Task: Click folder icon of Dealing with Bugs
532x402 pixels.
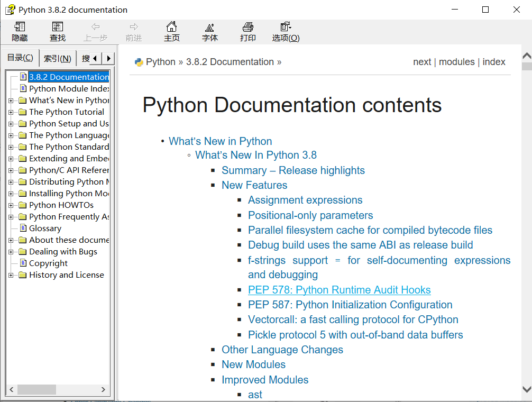Action: (x=22, y=251)
